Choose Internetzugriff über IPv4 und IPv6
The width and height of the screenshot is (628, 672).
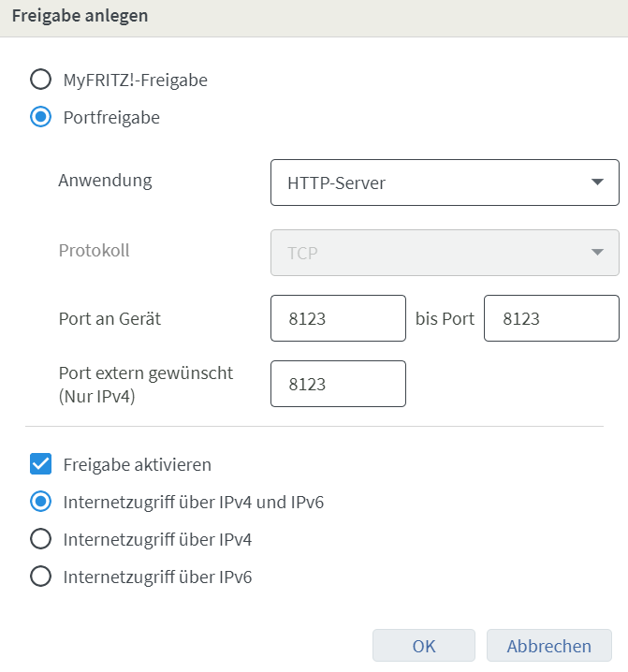(41, 502)
